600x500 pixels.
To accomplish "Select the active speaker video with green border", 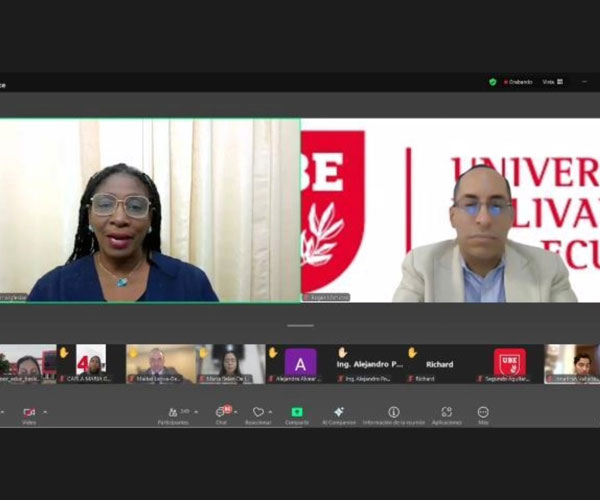I will click(150, 210).
